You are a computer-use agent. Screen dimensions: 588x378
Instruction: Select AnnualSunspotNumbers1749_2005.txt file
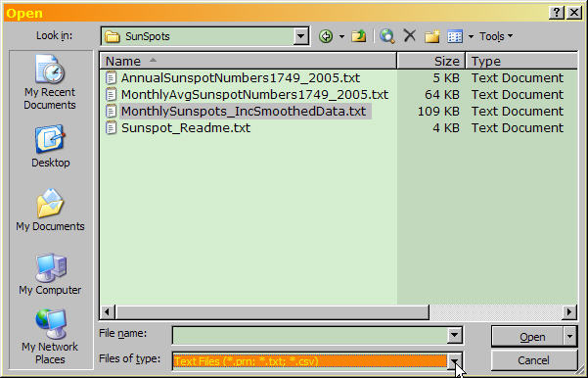point(241,78)
